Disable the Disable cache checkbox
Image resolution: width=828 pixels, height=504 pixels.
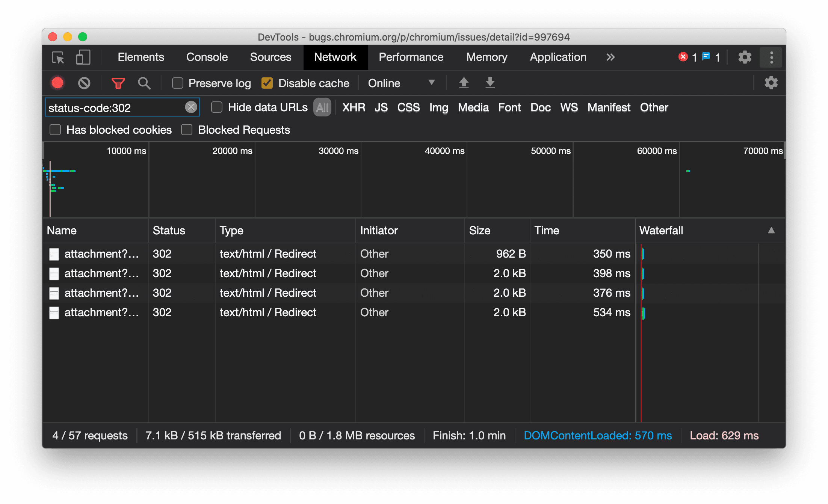[x=267, y=83]
